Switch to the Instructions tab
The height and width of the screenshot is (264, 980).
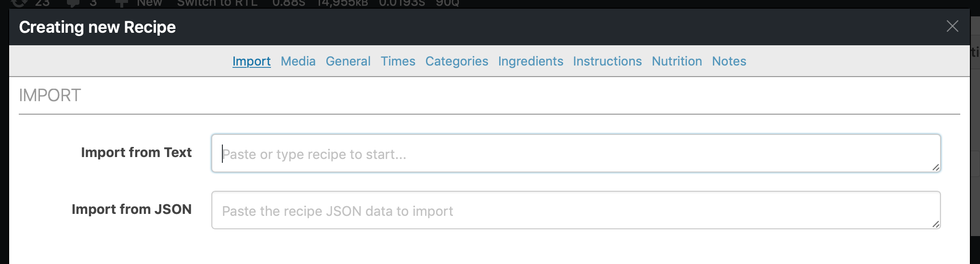[x=607, y=61]
